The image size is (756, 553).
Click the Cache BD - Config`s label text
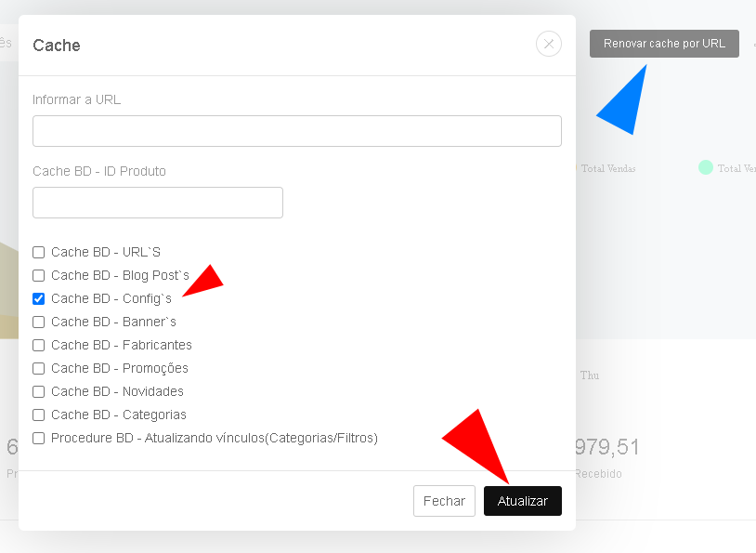[x=111, y=298]
